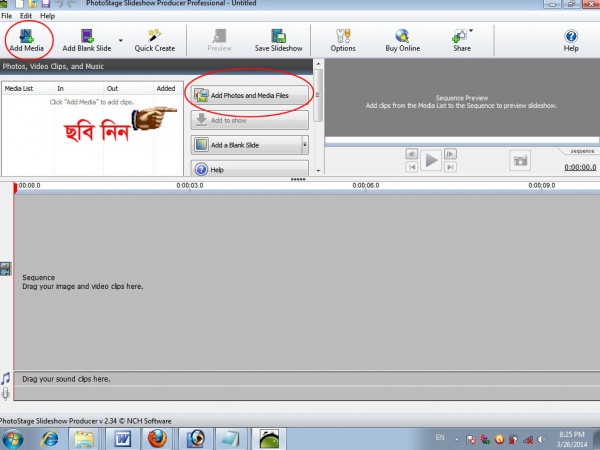The height and width of the screenshot is (450, 600).
Task: Click the 0:00:06.0 timeline ruler mark
Action: [x=366, y=186]
